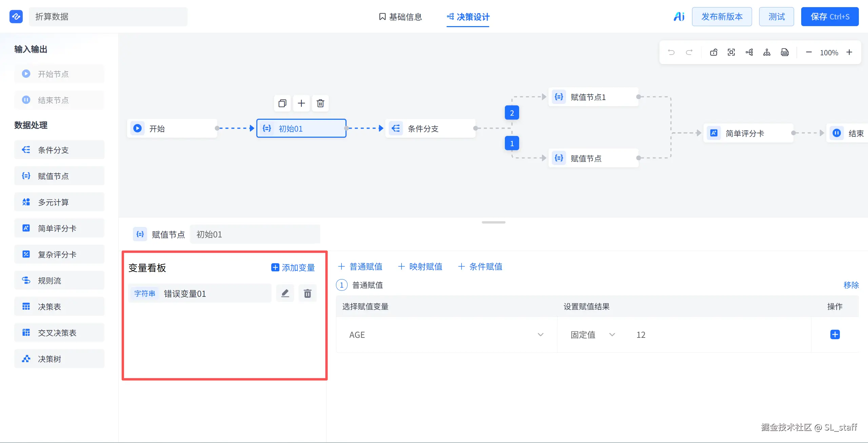Open the AGE variable dropdown
The image size is (868, 443).
447,335
